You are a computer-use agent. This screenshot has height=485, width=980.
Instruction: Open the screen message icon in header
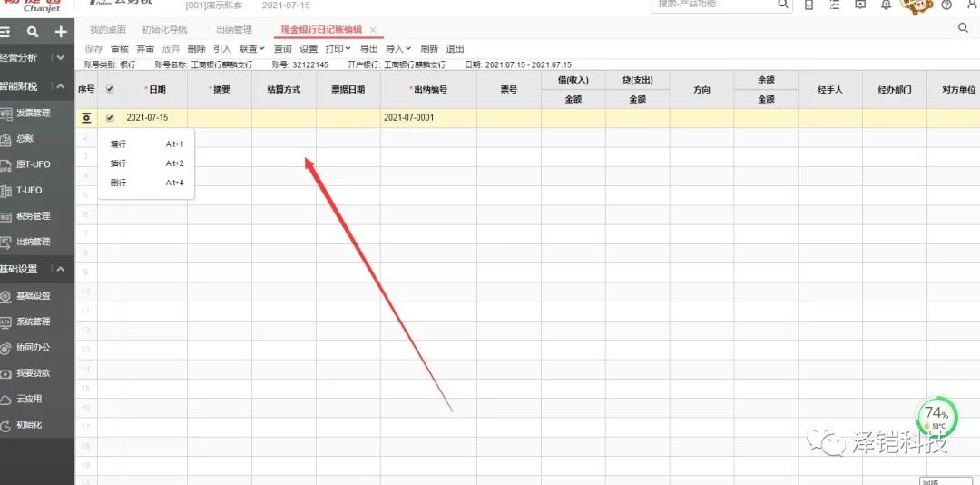860,5
